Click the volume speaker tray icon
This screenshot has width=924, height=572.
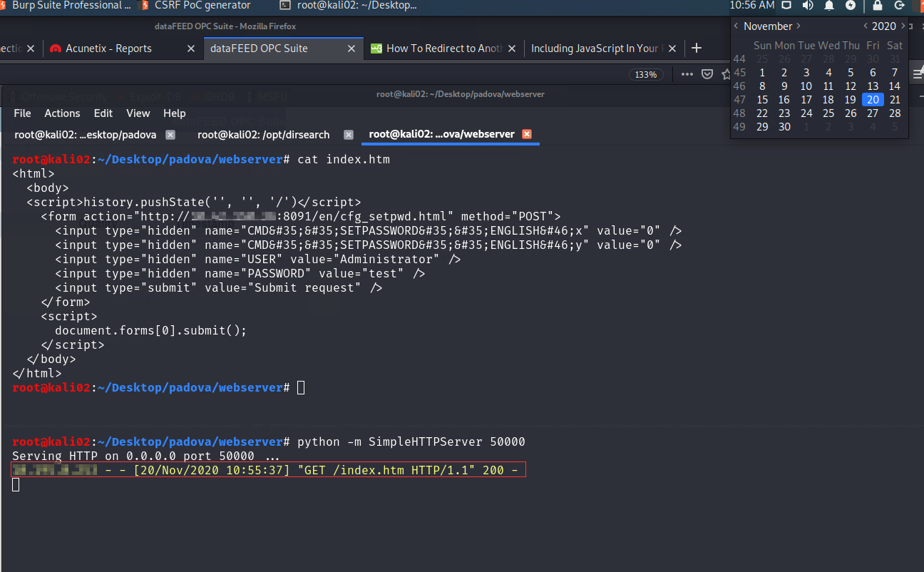click(x=807, y=5)
